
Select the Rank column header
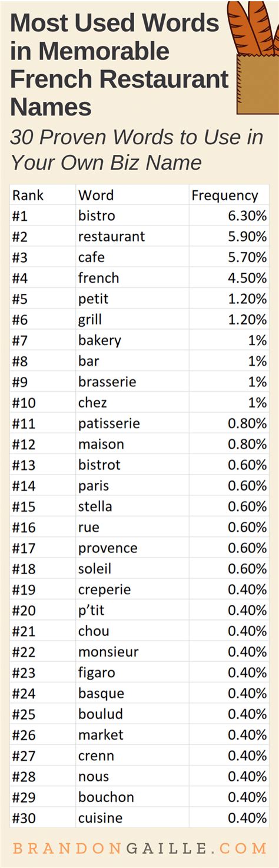click(28, 196)
